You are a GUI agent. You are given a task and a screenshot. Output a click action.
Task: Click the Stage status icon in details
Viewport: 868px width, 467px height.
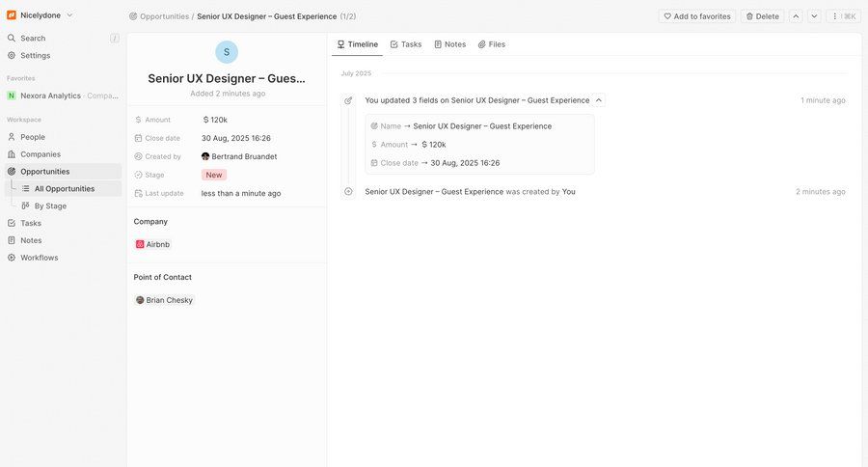click(138, 175)
